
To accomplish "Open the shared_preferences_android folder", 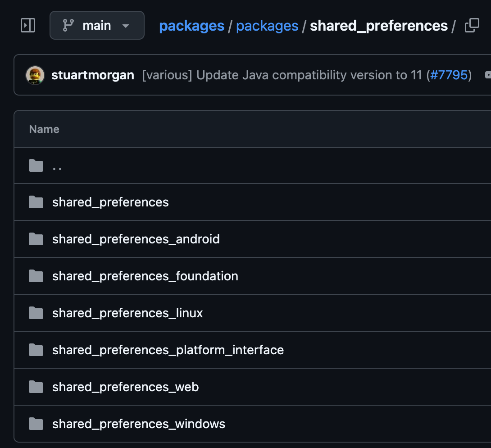I will point(136,239).
